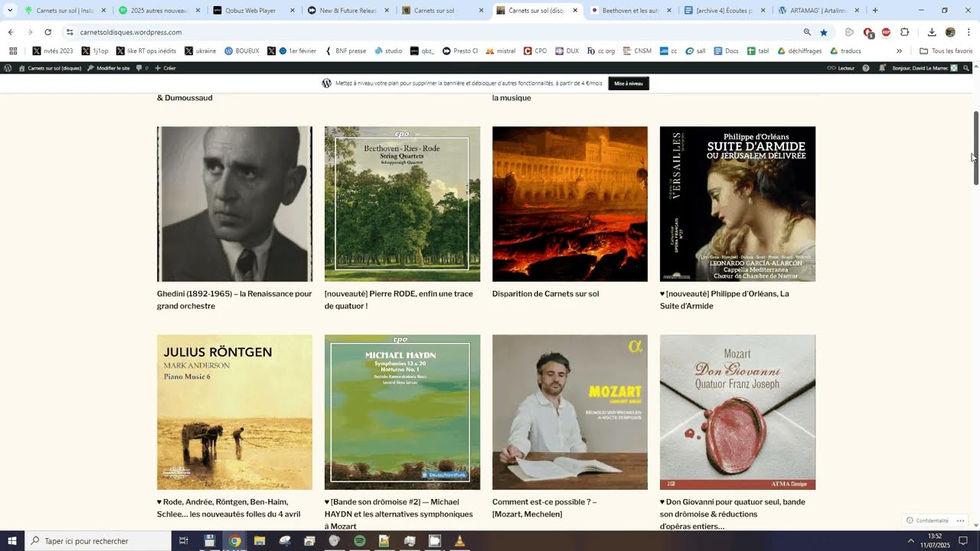Screen dimensions: 980x551
Task: Open VLC media player from the taskbar
Action: [x=459, y=541]
